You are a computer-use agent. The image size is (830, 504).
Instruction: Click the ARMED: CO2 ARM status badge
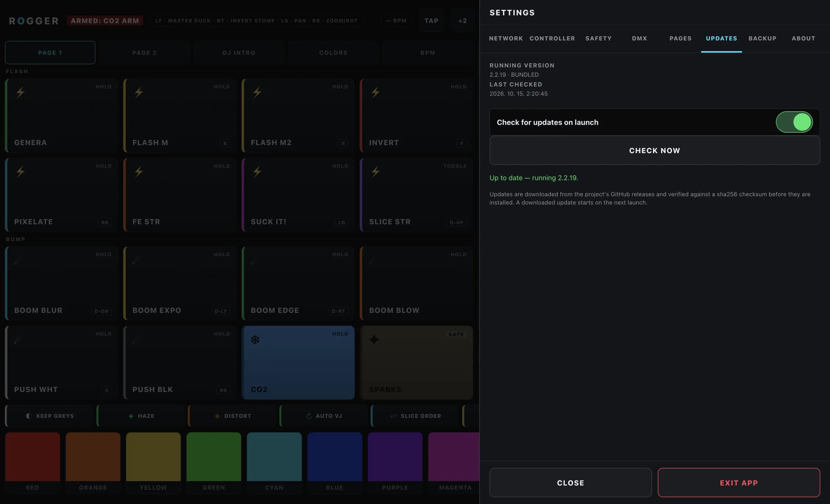[105, 21]
